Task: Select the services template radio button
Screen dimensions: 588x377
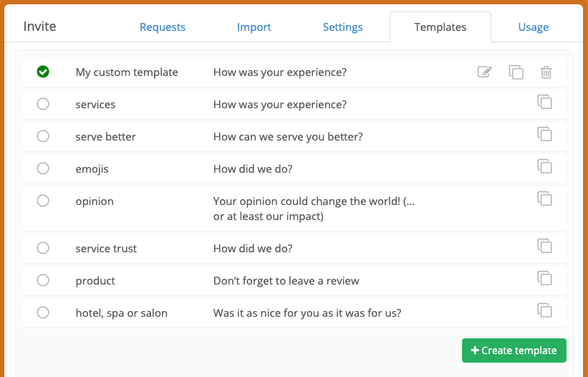Action: (43, 104)
